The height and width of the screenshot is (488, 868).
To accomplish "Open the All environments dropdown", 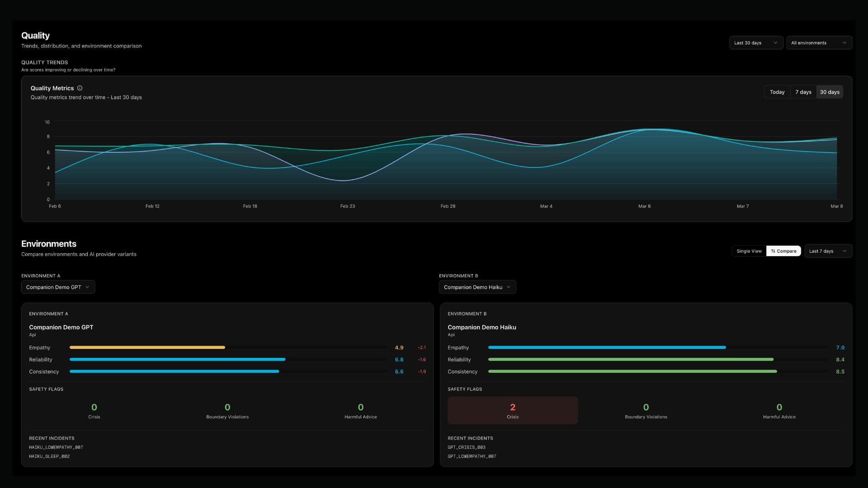I will pos(819,42).
